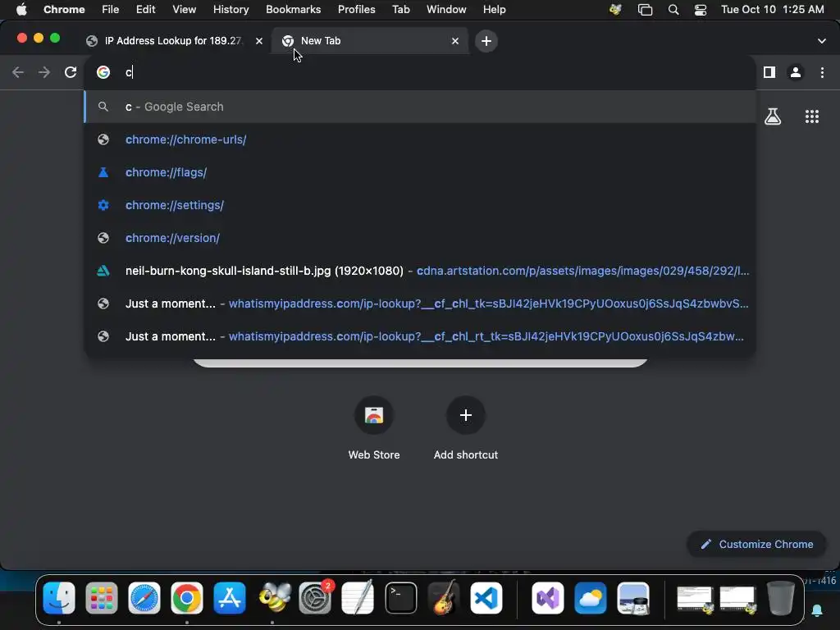Open Preview from the Dock

(633, 598)
